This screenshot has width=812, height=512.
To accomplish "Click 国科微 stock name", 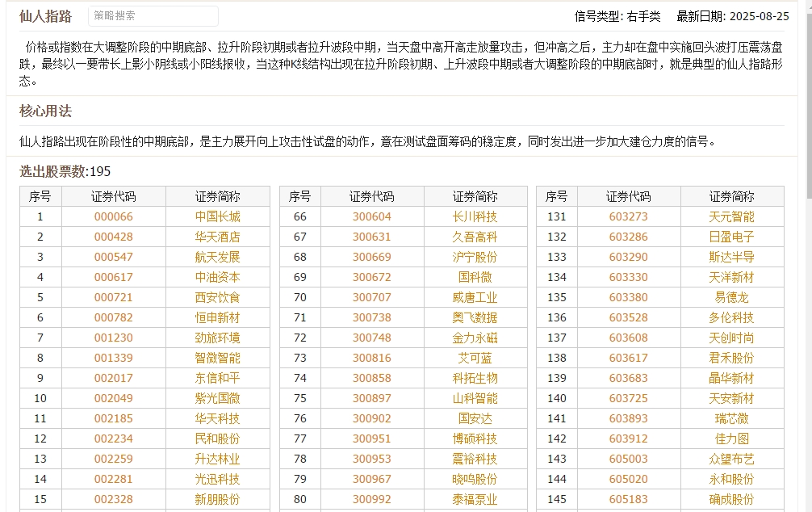I will [475, 277].
